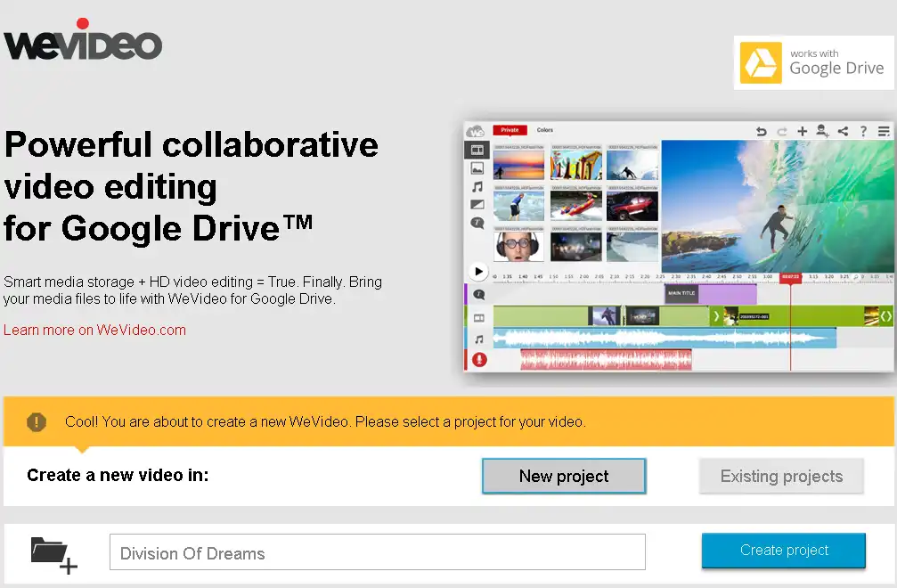Open Learn more on WeVideo.com link
The width and height of the screenshot is (897, 588).
95,330
